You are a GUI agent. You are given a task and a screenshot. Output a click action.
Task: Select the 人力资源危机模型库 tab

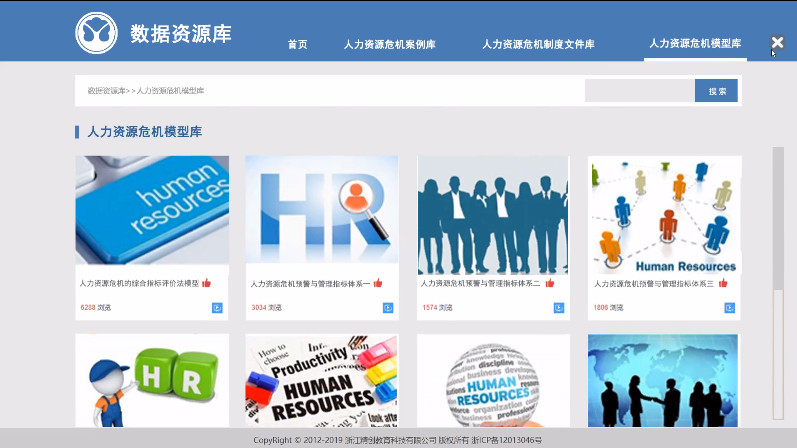(695, 44)
